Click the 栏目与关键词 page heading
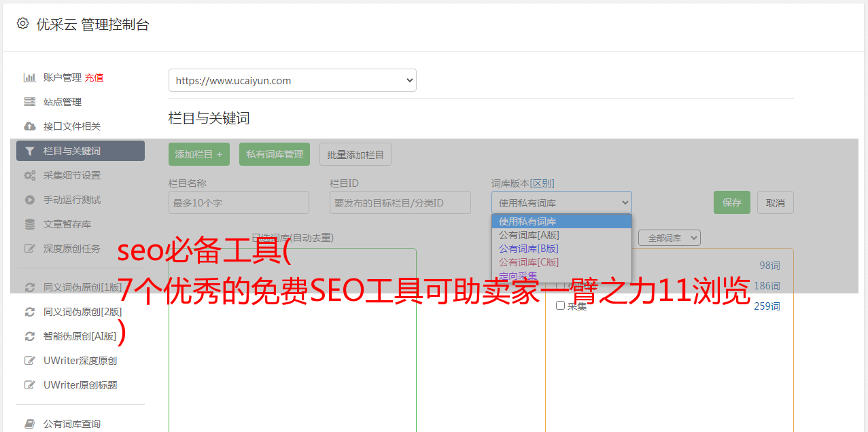868x432 pixels. [209, 118]
